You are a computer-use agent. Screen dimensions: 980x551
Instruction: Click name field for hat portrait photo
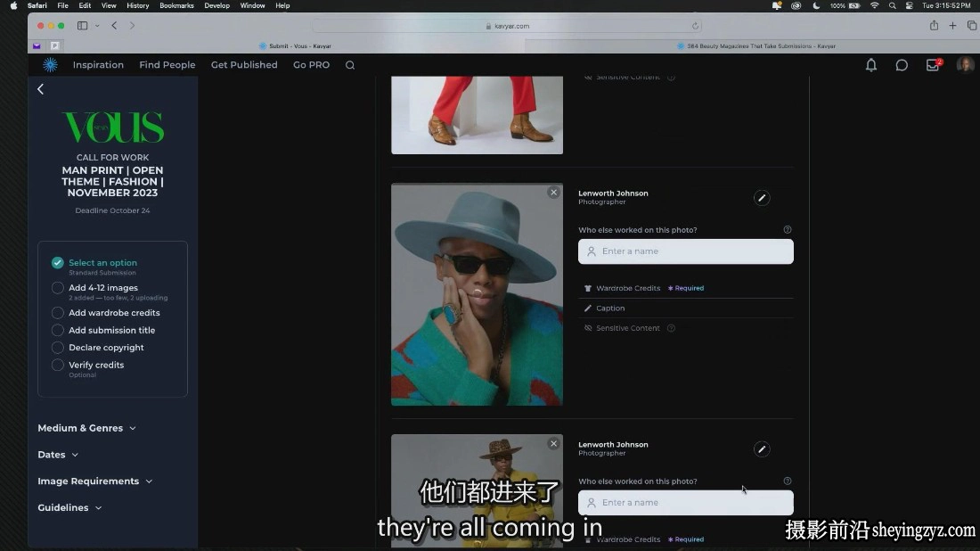(686, 251)
